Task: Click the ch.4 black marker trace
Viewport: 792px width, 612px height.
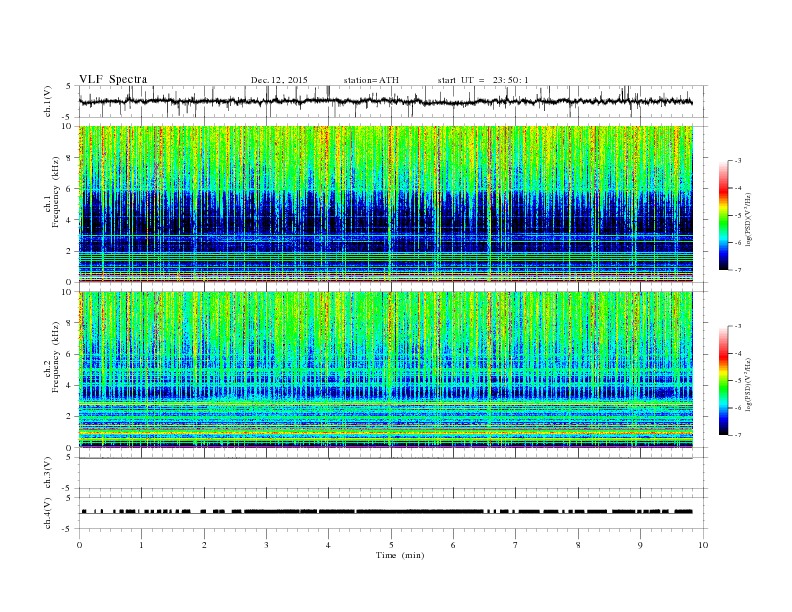Action: pyautogui.click(x=386, y=512)
